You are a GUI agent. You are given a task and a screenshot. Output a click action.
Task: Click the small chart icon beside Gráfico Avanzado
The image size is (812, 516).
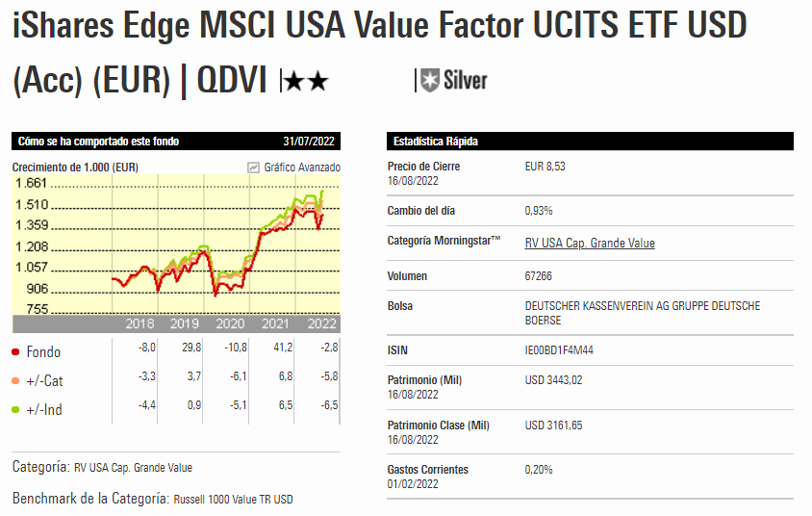tap(253, 167)
